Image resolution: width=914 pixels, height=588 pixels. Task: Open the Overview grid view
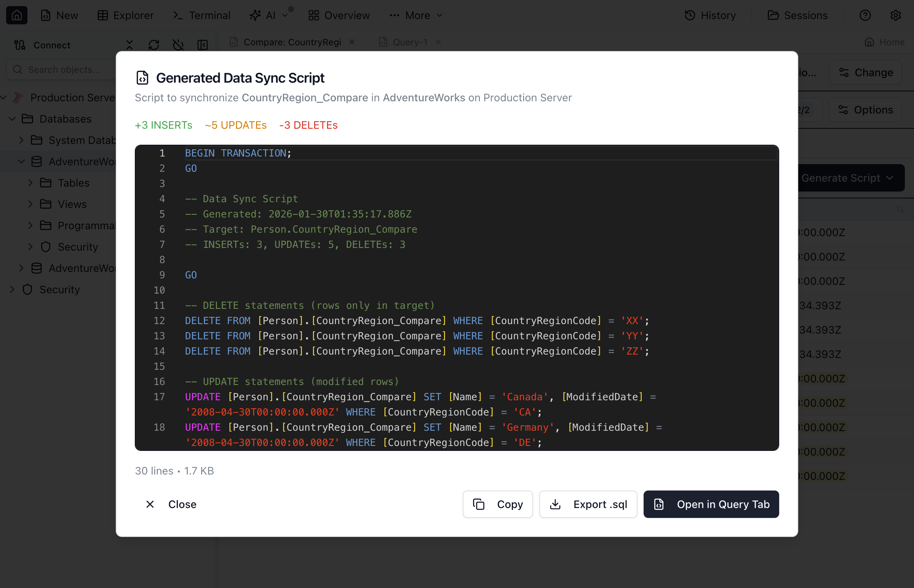(338, 15)
